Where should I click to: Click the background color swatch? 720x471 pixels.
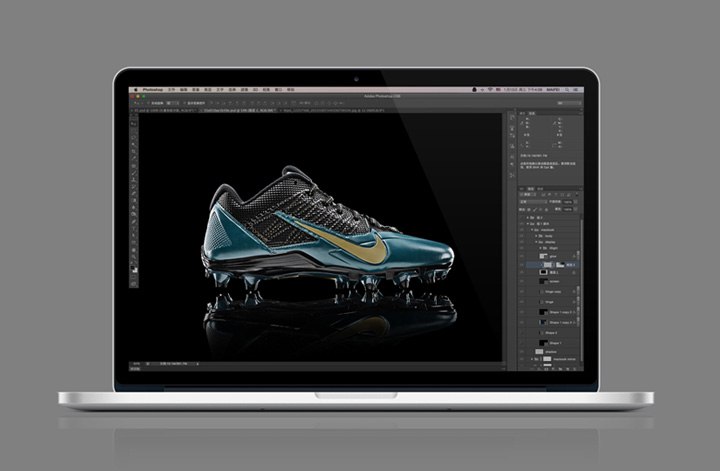pos(136,269)
